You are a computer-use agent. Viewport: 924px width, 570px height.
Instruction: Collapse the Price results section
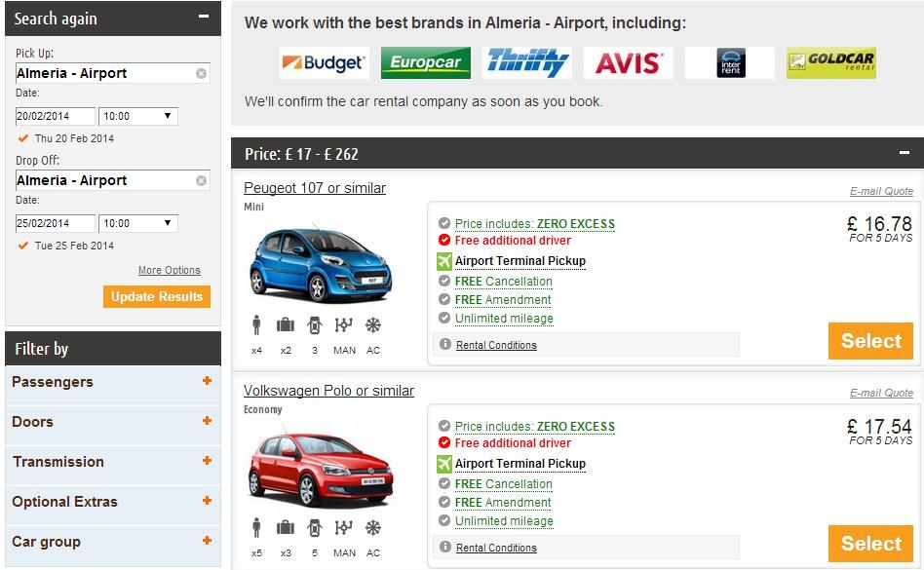click(904, 153)
